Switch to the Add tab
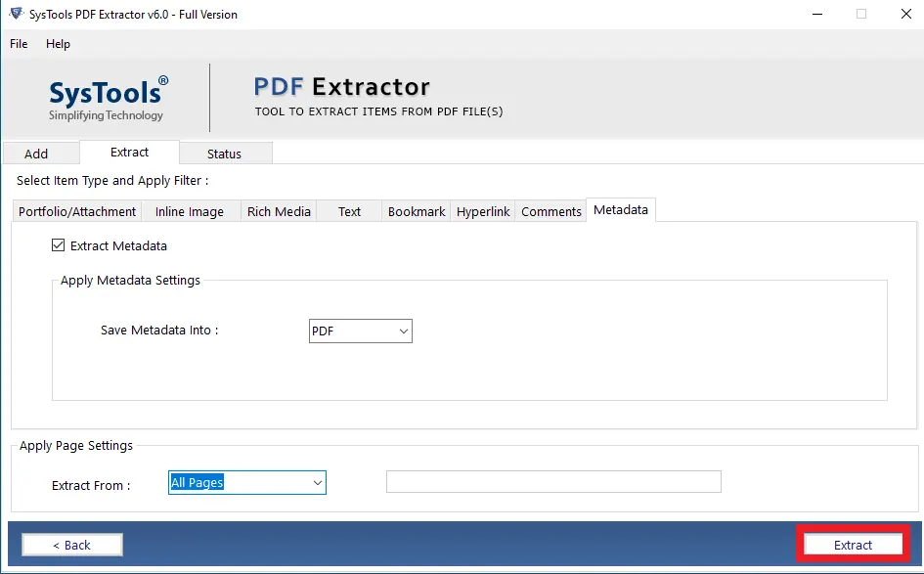 [x=41, y=154]
